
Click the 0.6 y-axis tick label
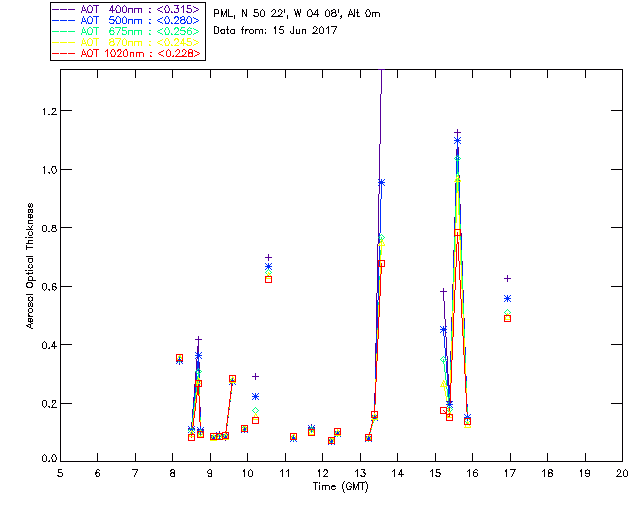click(49, 287)
